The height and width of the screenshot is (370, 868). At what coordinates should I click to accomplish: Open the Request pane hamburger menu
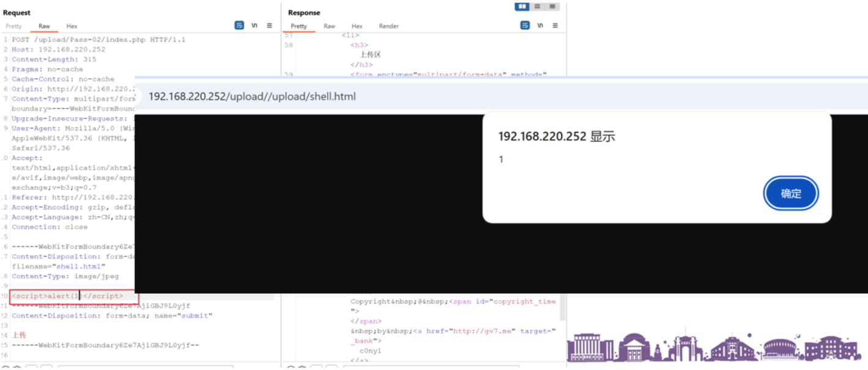tap(270, 26)
